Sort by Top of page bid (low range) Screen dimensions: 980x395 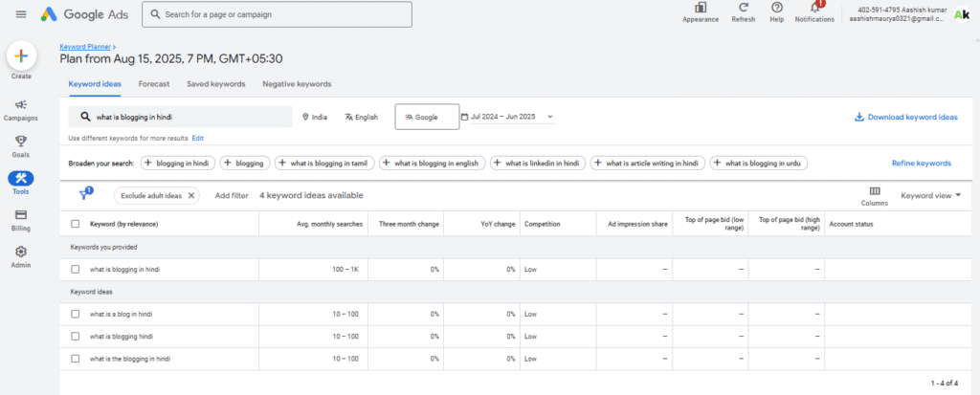click(x=714, y=224)
